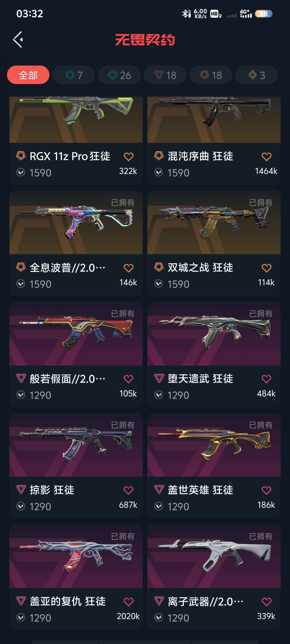Toggle the heart on 混沌序曲 狂徒
This screenshot has height=644, width=290.
click(266, 156)
